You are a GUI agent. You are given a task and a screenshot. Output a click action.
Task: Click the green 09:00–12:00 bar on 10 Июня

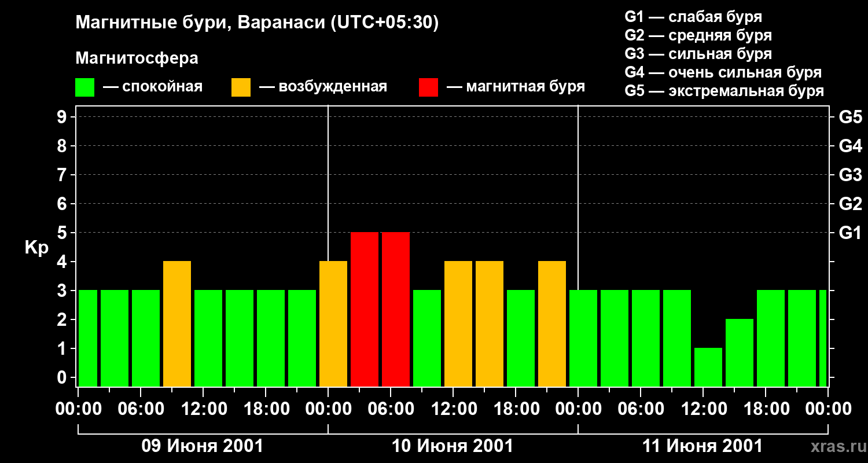[427, 339]
